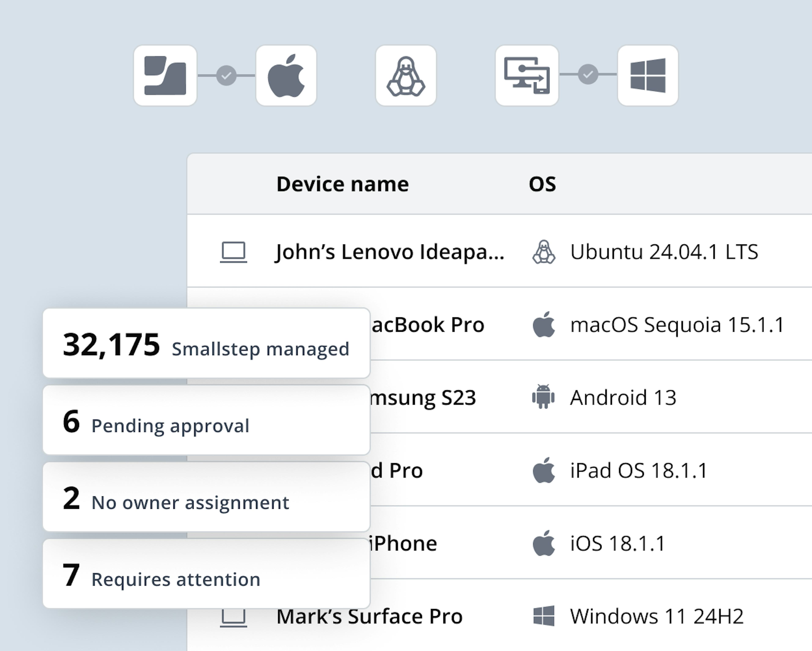Click the Windows icon beside Windows 11 24H2
The height and width of the screenshot is (651, 812).
click(x=545, y=616)
